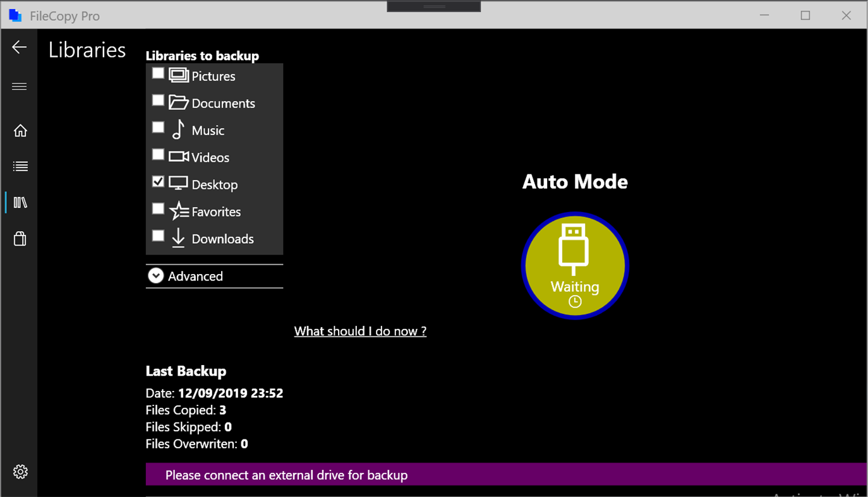Viewport: 868px width, 497px height.
Task: Click the Home icon in the sidebar
Action: pos(20,130)
